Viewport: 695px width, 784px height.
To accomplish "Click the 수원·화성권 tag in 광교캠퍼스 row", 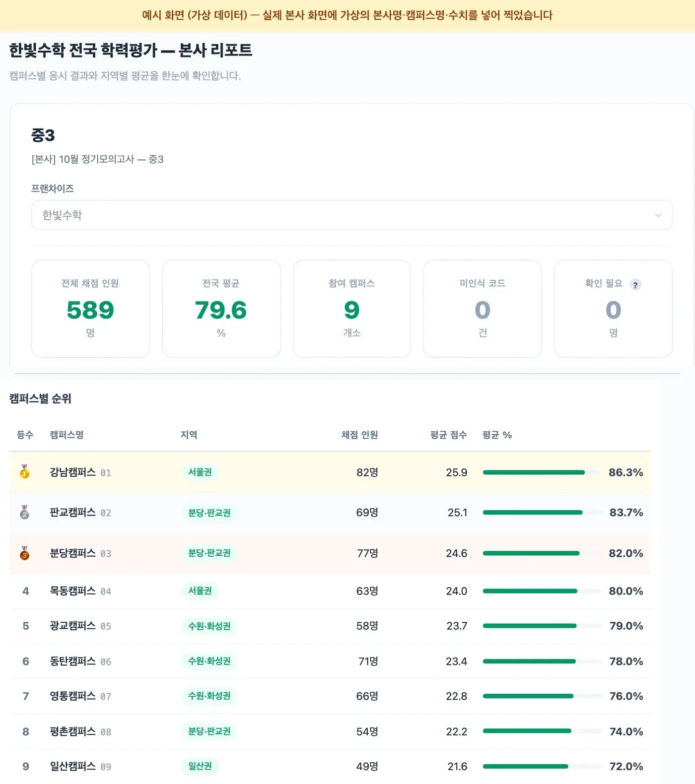I will pos(209,626).
